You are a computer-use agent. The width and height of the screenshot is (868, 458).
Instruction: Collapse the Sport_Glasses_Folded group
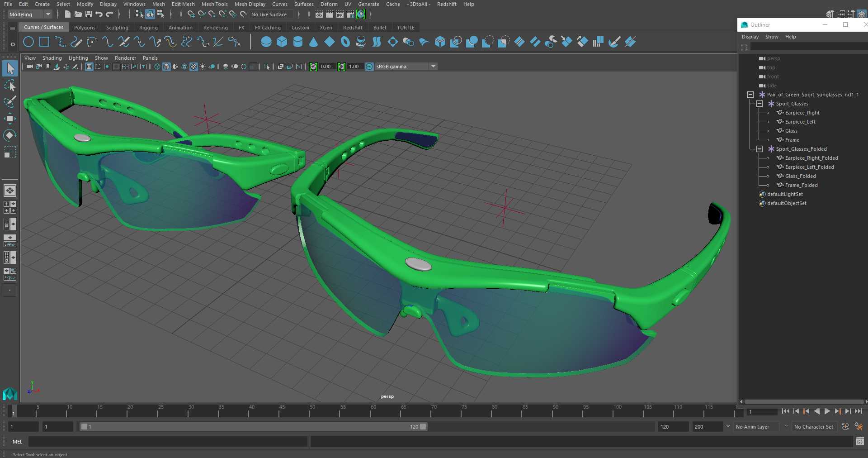[759, 149]
